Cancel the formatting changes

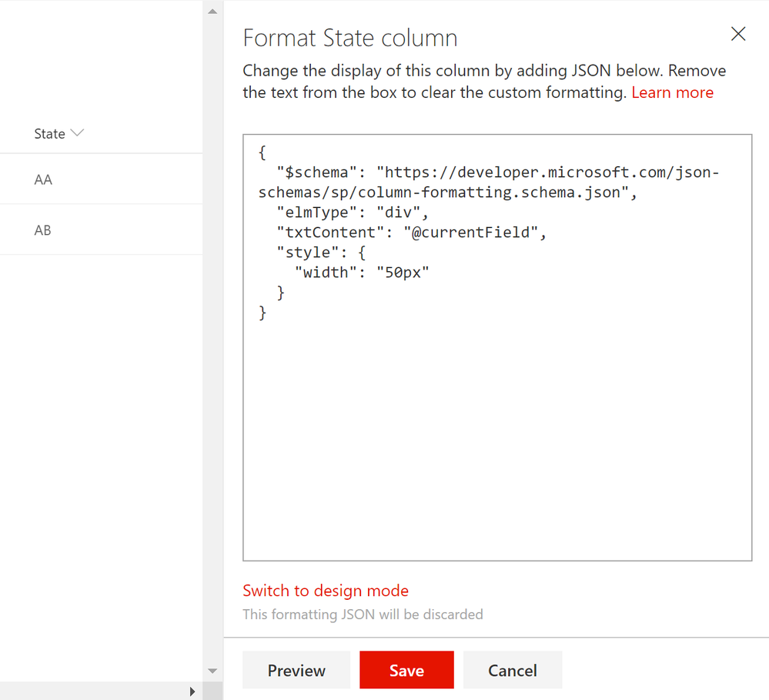tap(513, 670)
